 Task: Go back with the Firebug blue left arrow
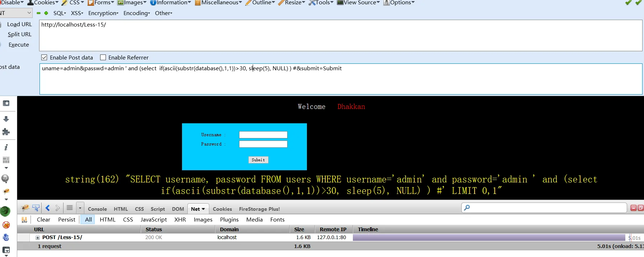point(47,208)
